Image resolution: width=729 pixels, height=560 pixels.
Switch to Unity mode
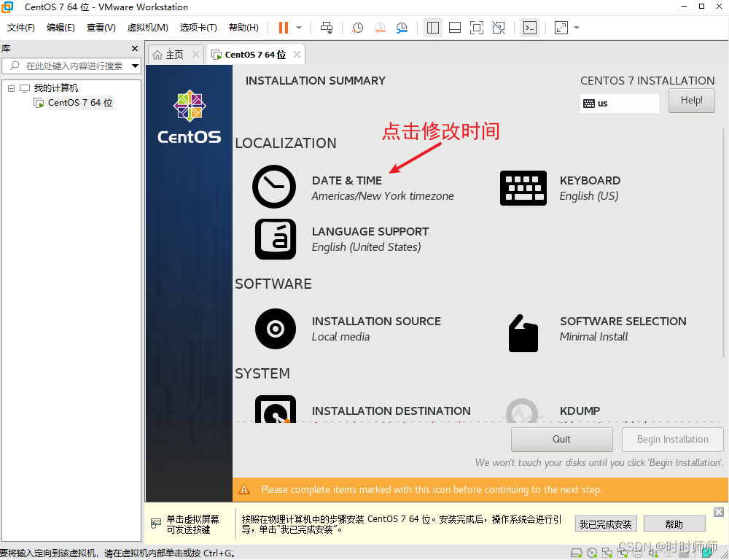point(499,28)
